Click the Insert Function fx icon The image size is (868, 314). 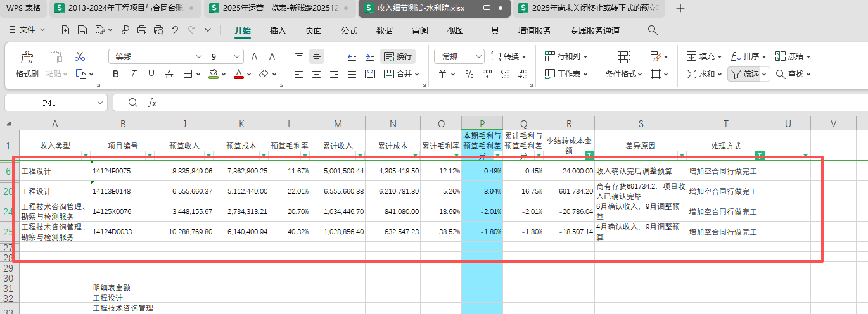[x=152, y=103]
